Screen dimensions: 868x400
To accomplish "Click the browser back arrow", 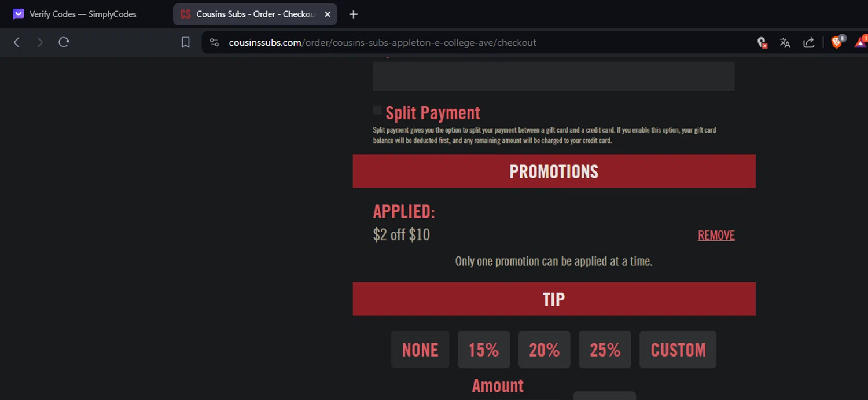I will (x=17, y=42).
